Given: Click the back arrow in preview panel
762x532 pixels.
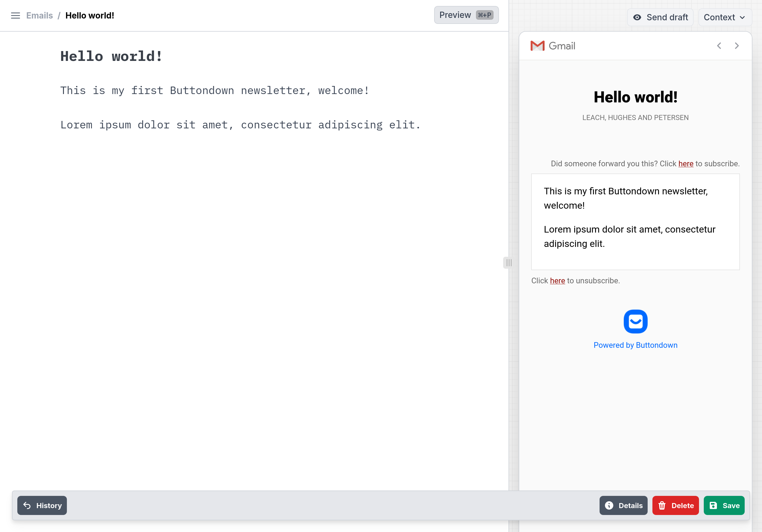Looking at the screenshot, I should (719, 45).
